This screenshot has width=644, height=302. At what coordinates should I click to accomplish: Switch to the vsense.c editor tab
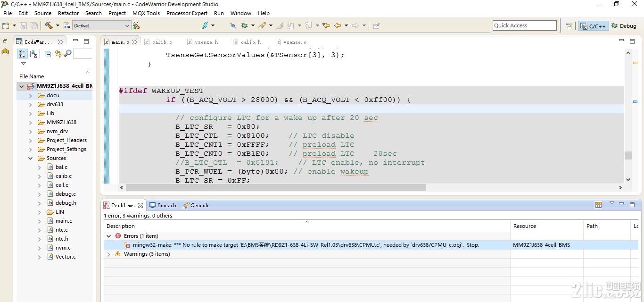pos(292,42)
